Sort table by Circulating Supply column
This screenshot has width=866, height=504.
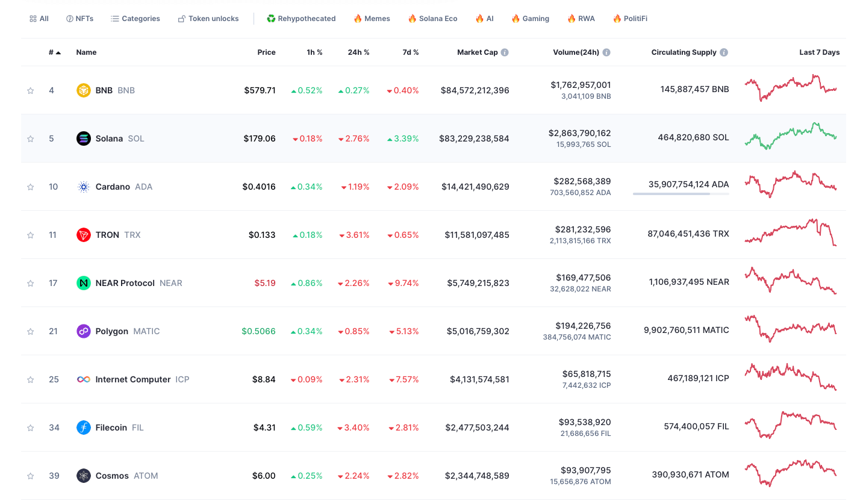(684, 52)
